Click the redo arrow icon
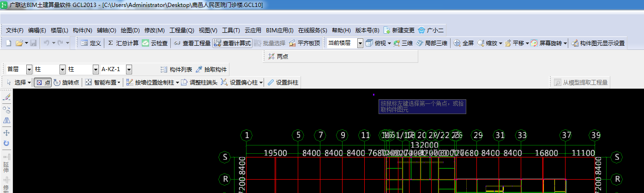 (x=60, y=43)
